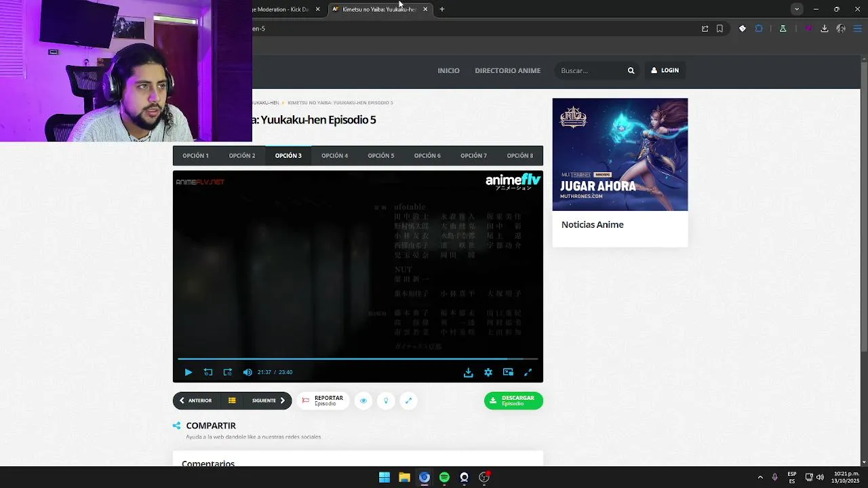
Task: Select the OPCIÓN 8 server tab
Action: pyautogui.click(x=520, y=156)
